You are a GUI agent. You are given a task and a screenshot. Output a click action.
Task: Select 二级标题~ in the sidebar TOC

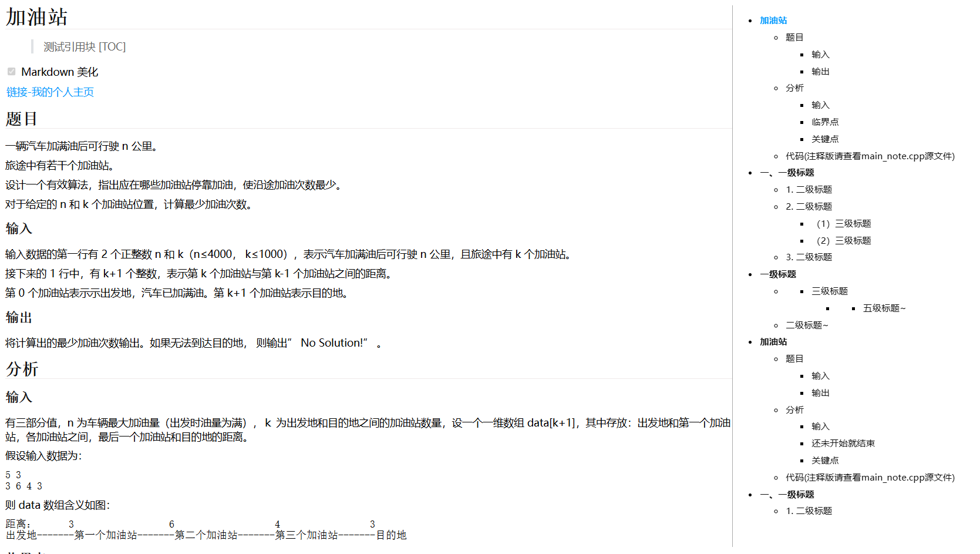tap(806, 324)
